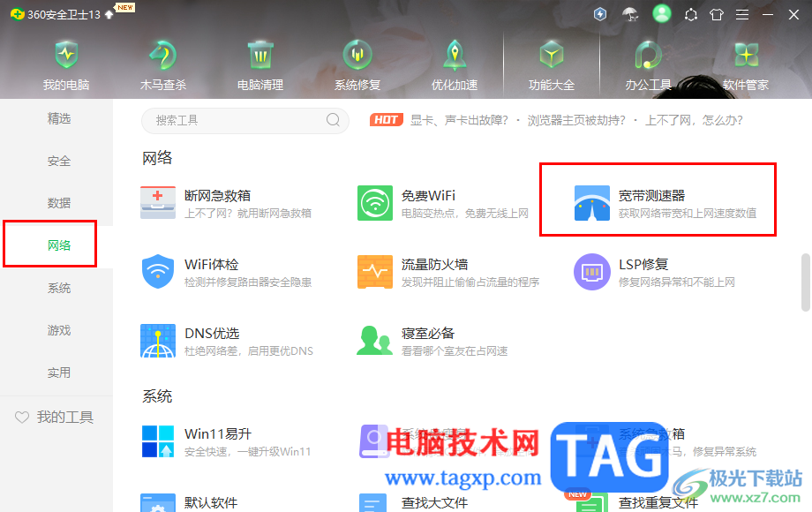Launch LSP修复 purple icon
812x512 pixels.
click(x=592, y=272)
